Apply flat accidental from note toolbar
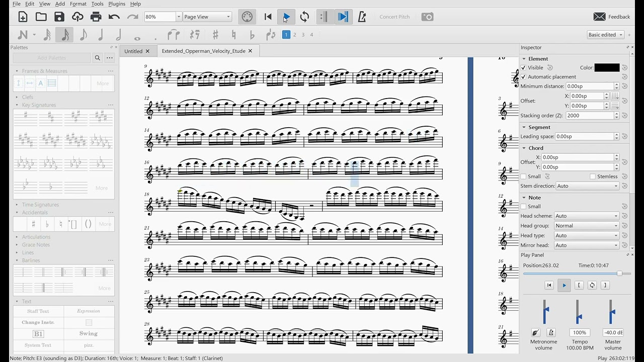This screenshot has height=362, width=644. point(252,35)
